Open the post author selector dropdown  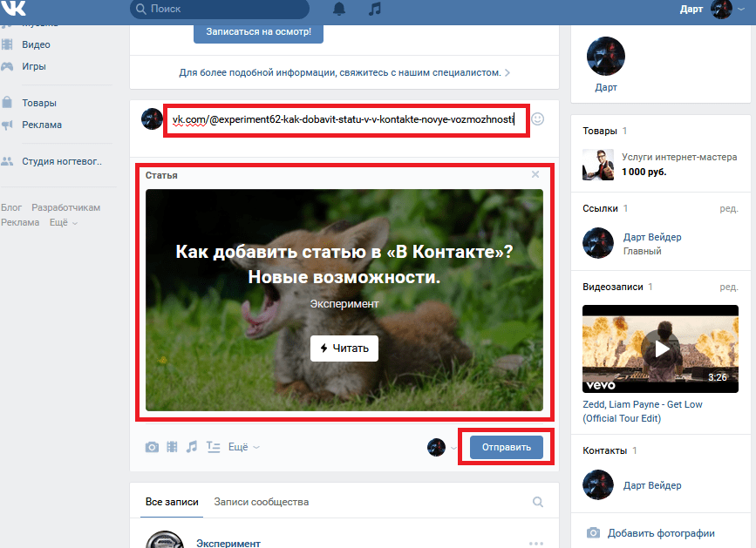coord(441,447)
